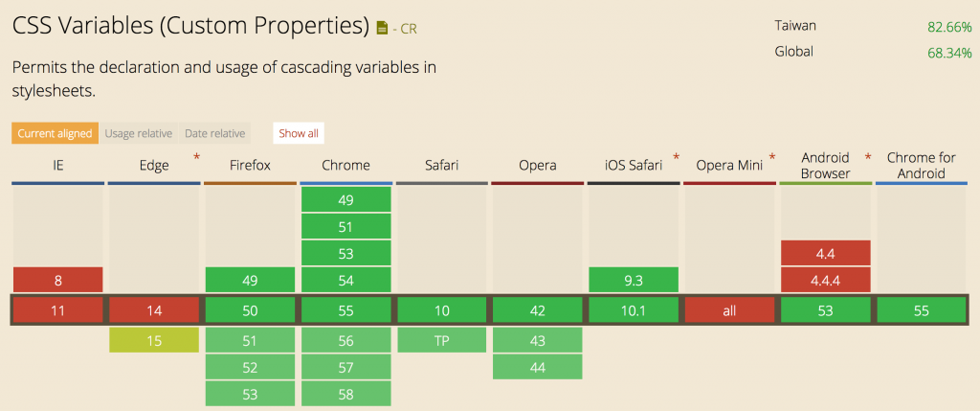This screenshot has width=980, height=411.
Task: Click the Global usage percentage
Action: coord(943,52)
